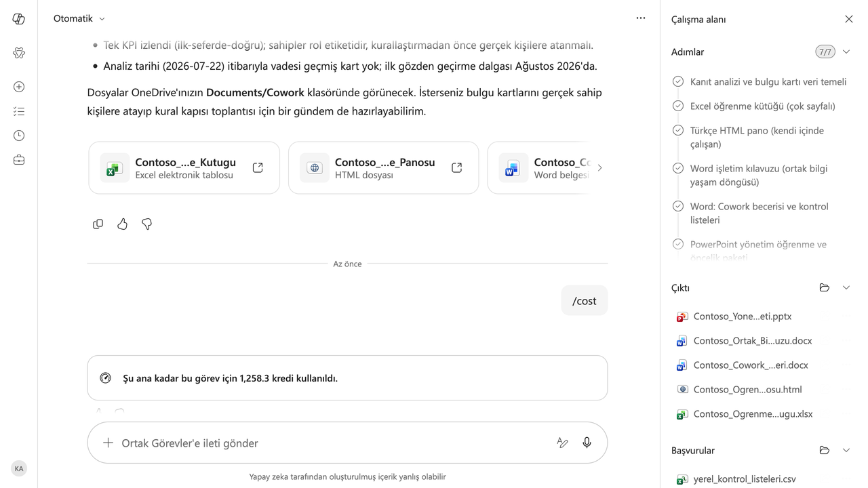868x488 pixels.
Task: Open the briefcase icon in sidebar
Action: point(19,160)
